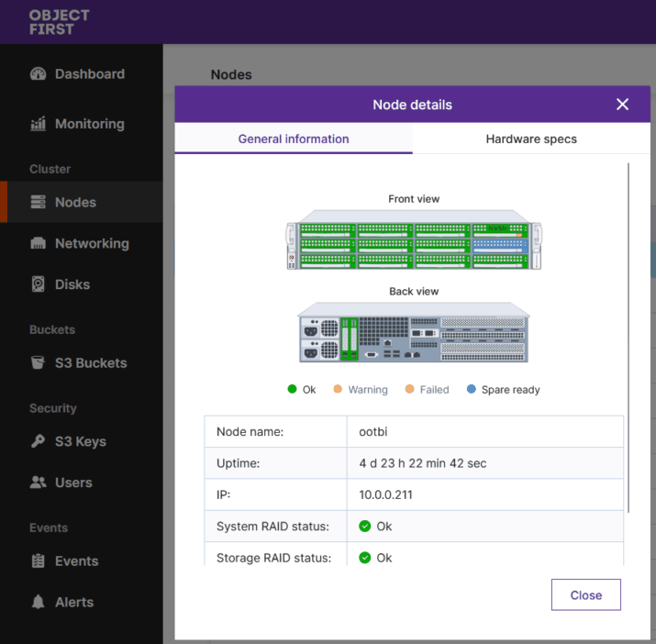Click the Object First logo
This screenshot has width=656, height=644.
[x=59, y=22]
